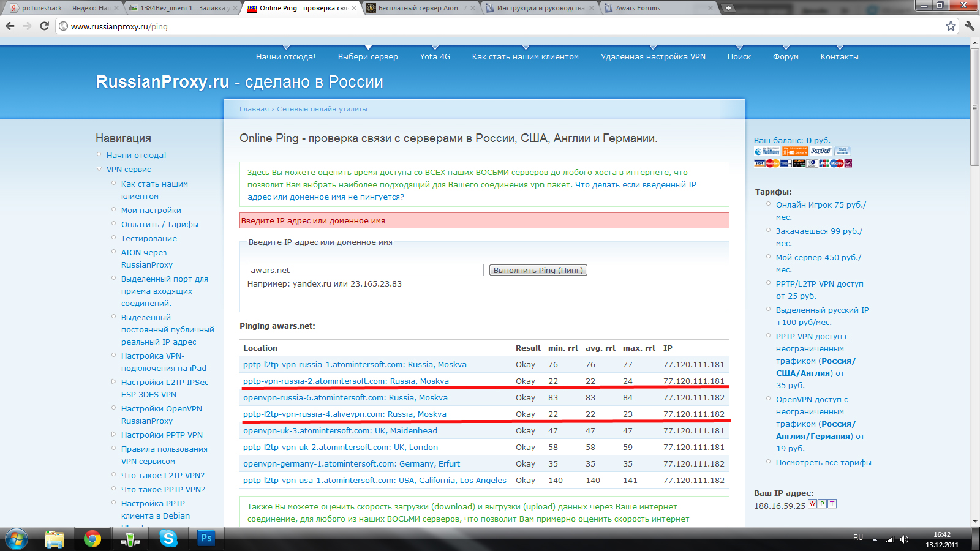Collapse the VPN сервис navigation section

99,169
